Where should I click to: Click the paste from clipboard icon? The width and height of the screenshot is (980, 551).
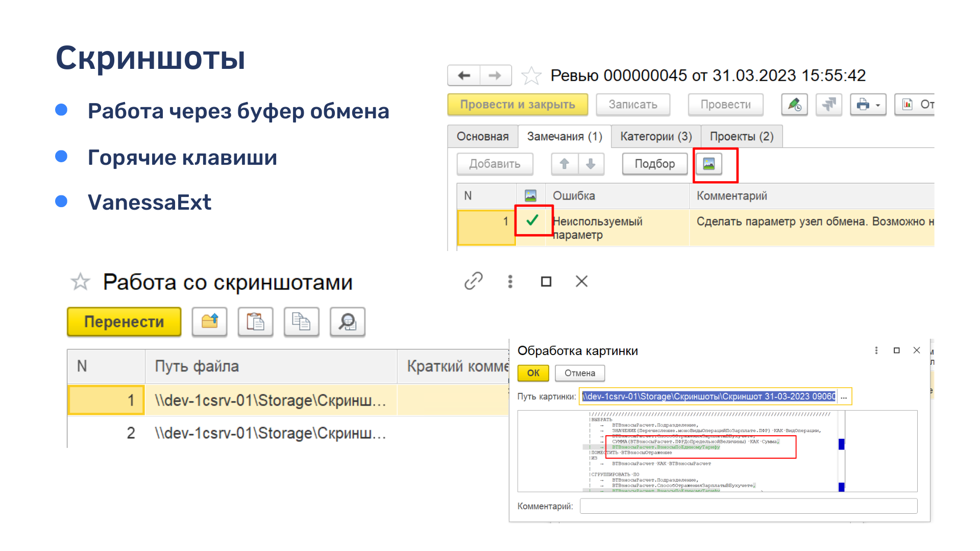point(255,321)
